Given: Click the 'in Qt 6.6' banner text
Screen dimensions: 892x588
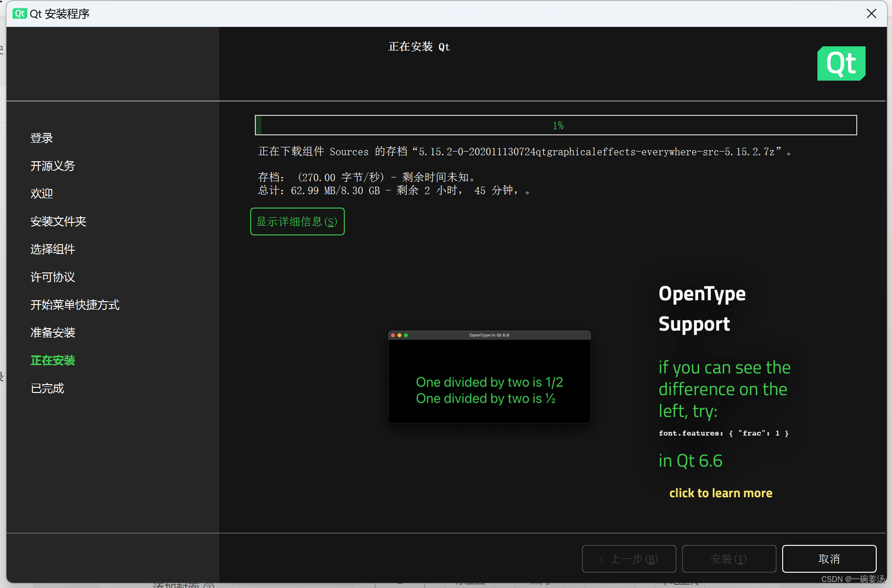Looking at the screenshot, I should (x=690, y=461).
